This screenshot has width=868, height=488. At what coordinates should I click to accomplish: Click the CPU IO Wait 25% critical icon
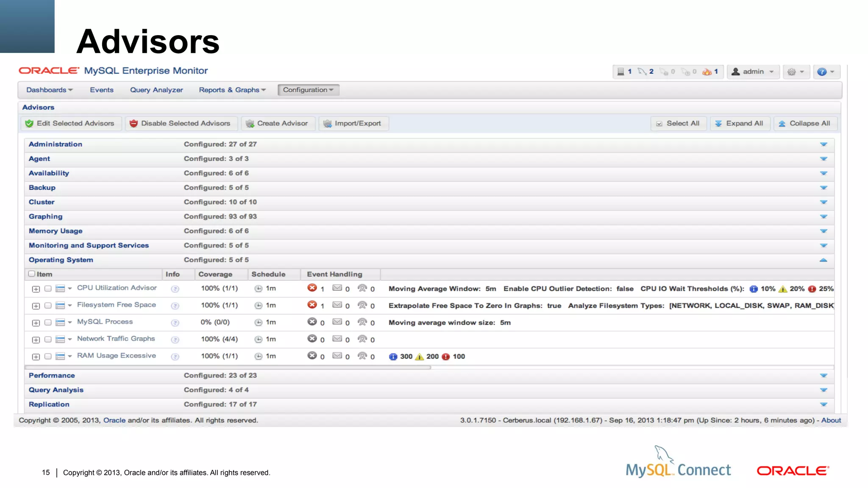(812, 289)
